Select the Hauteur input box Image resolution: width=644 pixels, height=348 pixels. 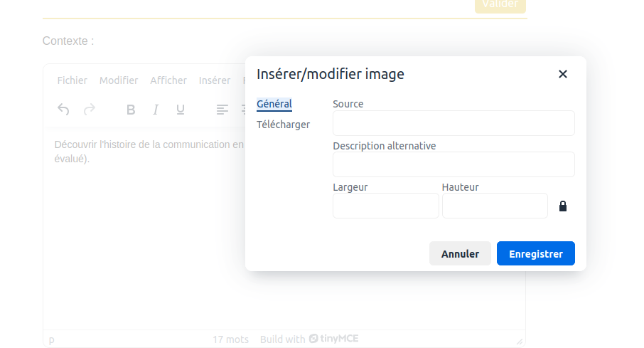tap(495, 206)
